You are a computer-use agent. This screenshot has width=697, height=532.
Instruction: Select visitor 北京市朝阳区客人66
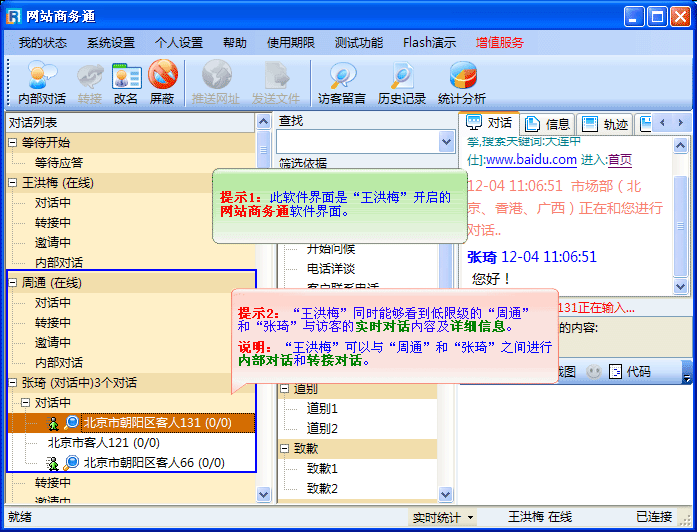click(153, 462)
